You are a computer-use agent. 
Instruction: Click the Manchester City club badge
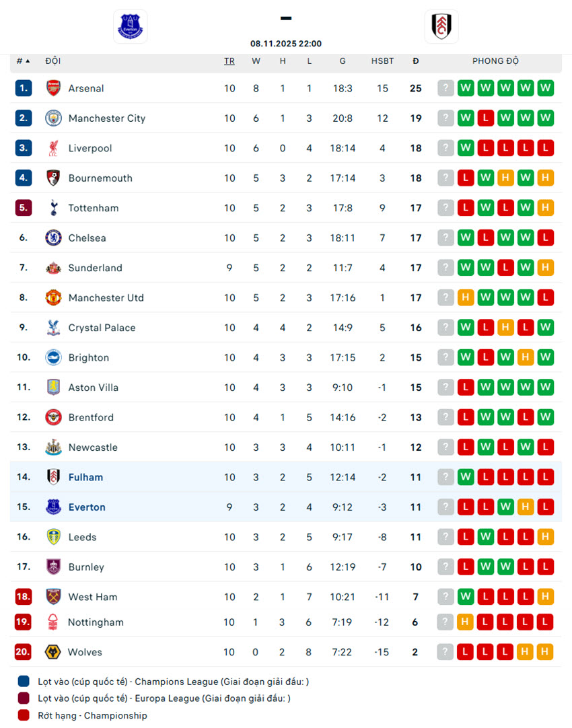click(53, 118)
